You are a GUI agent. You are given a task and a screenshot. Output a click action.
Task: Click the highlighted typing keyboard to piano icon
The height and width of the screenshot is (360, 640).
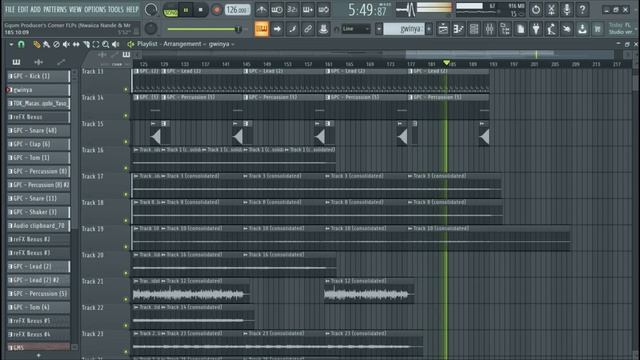tap(262, 29)
